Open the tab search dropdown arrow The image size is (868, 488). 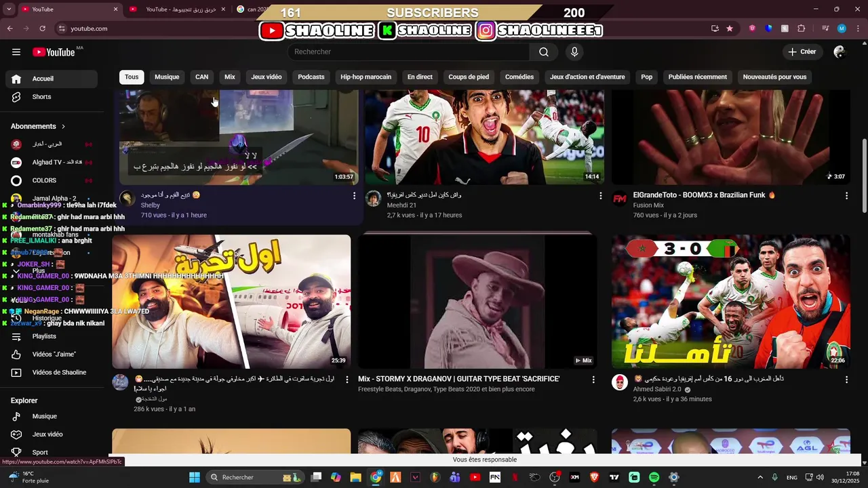click(x=9, y=9)
